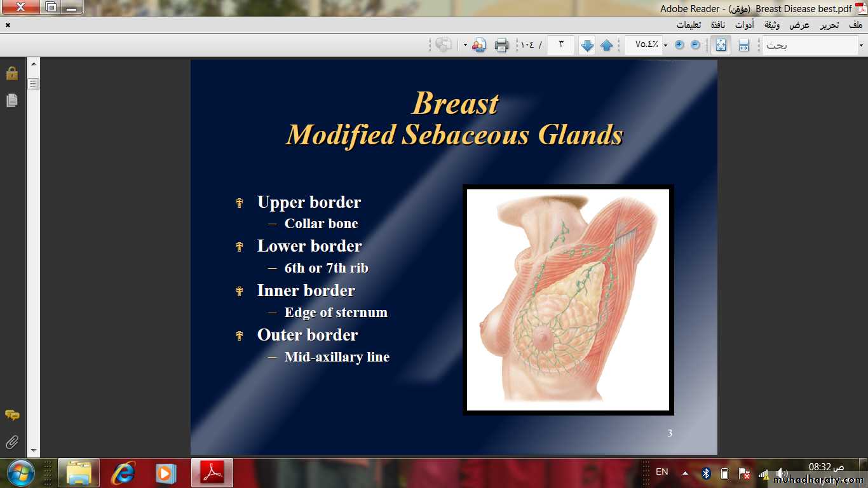
Task: Open the Pages panel in the sidebar
Action: (x=12, y=100)
